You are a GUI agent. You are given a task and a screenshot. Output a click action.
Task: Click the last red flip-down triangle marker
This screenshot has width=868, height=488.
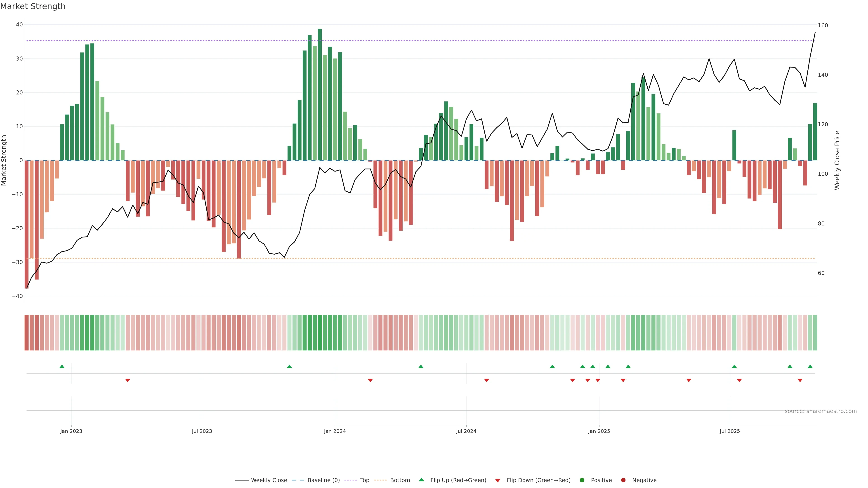[800, 380]
